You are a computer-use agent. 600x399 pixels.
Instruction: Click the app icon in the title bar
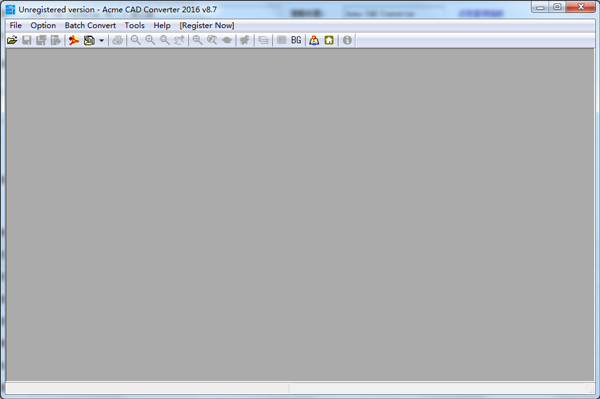[10, 10]
